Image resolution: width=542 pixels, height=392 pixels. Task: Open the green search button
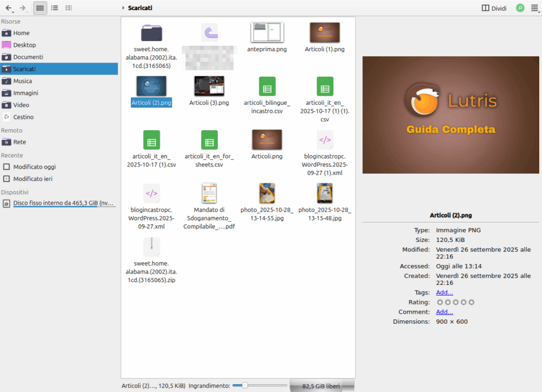point(520,7)
